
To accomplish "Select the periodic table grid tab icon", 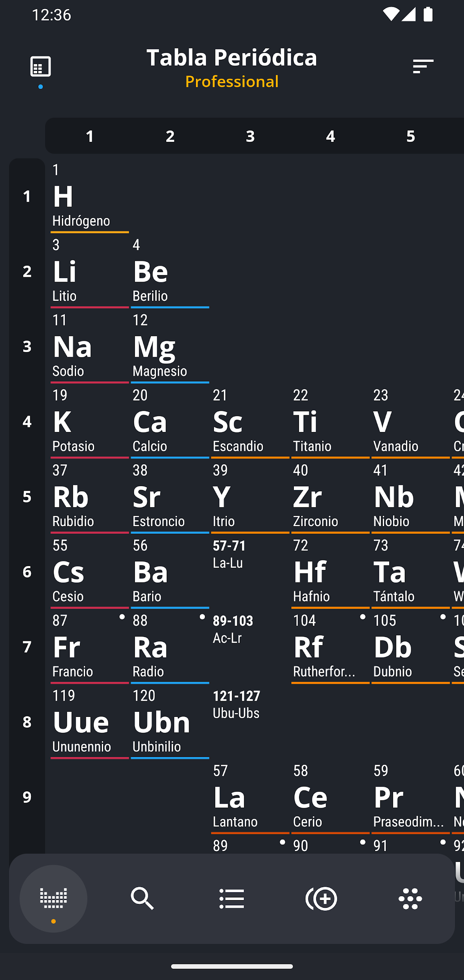I will (x=53, y=898).
